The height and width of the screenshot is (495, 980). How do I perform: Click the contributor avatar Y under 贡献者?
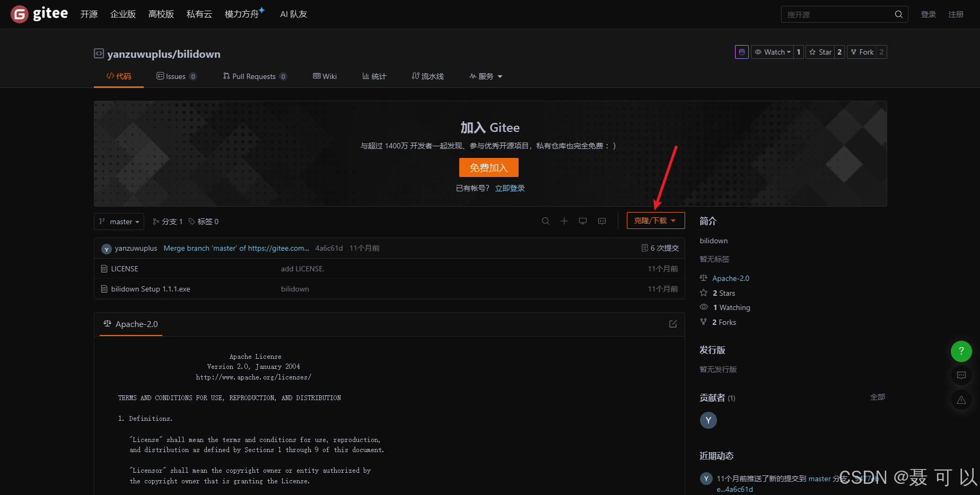point(708,420)
